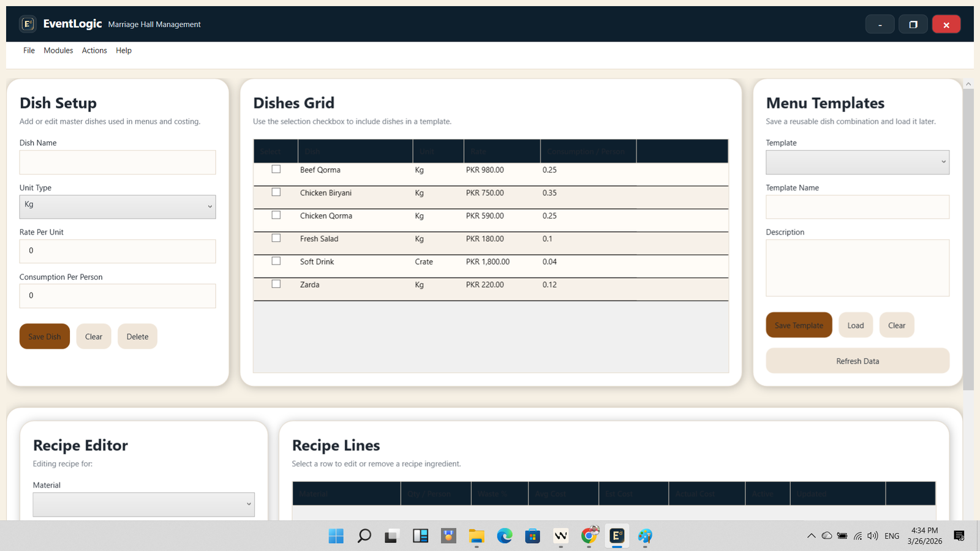Open the Actions menu
Viewport: 980px width, 551px height.
(94, 50)
